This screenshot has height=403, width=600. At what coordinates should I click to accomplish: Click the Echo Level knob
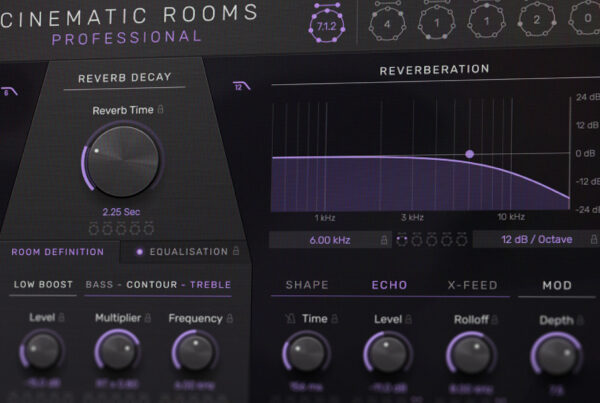(x=388, y=354)
